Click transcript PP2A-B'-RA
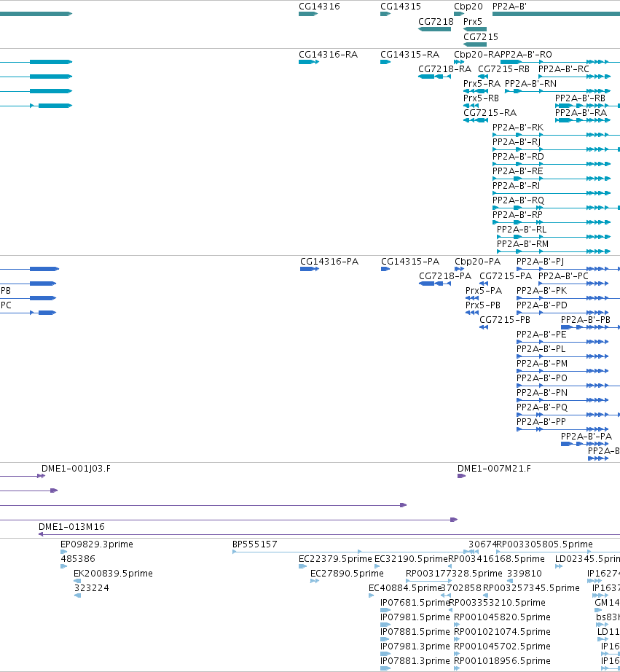This screenshot has height=672, width=620. (x=581, y=113)
